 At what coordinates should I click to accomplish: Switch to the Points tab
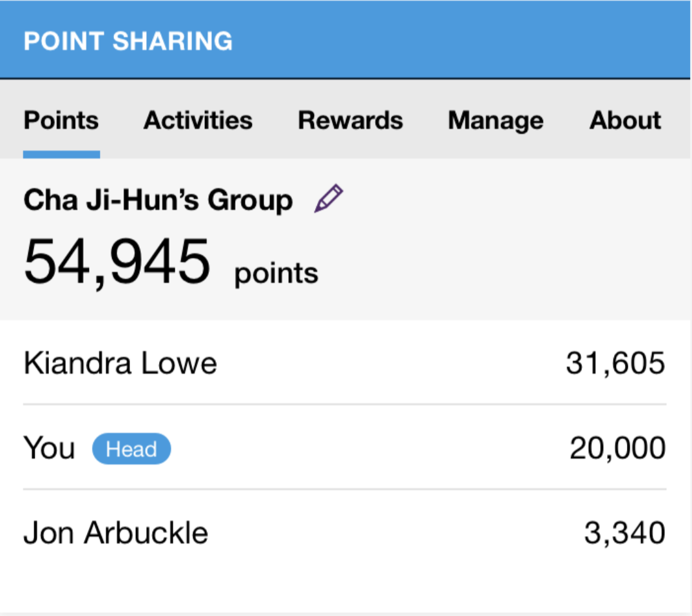(61, 120)
